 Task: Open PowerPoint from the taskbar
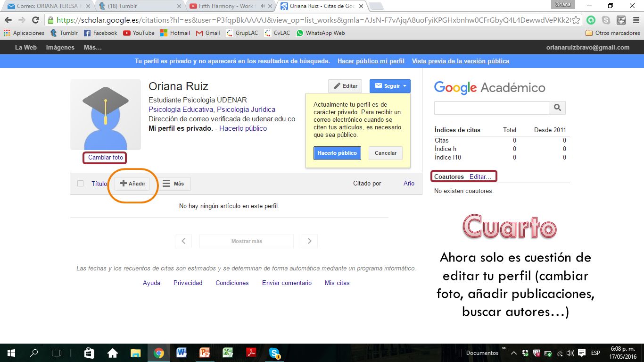coord(205,353)
